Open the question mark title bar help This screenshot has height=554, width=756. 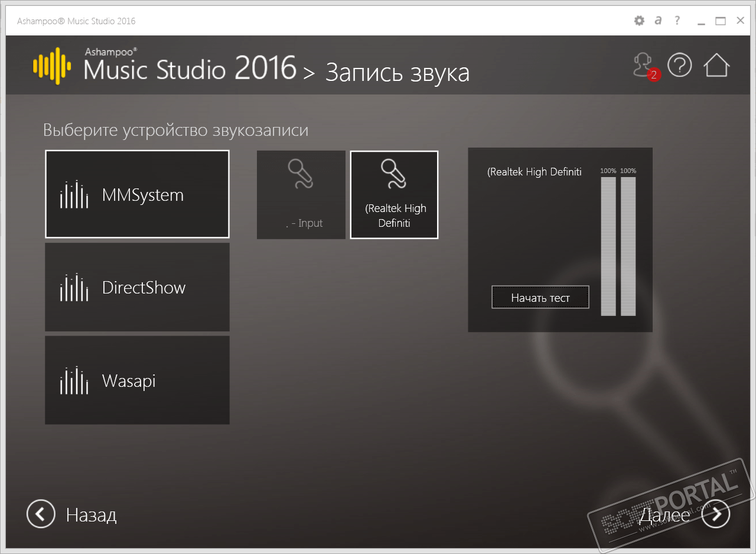pyautogui.click(x=677, y=21)
